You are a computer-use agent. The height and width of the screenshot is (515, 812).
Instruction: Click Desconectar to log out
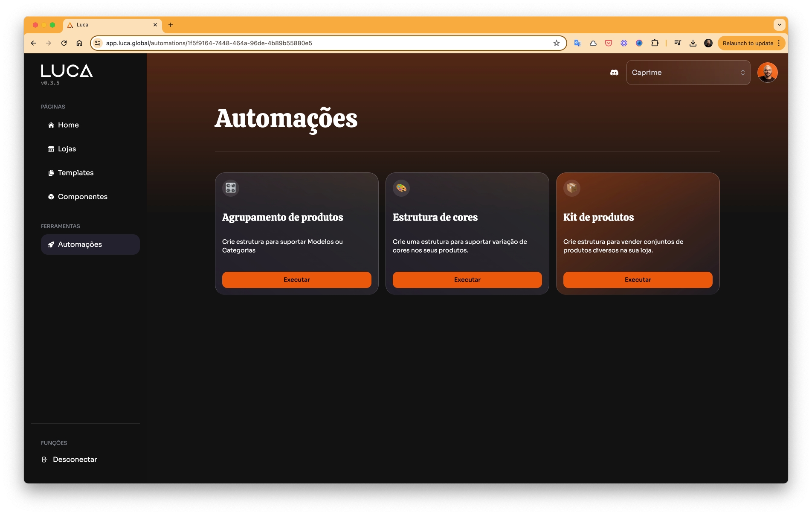pyautogui.click(x=75, y=460)
